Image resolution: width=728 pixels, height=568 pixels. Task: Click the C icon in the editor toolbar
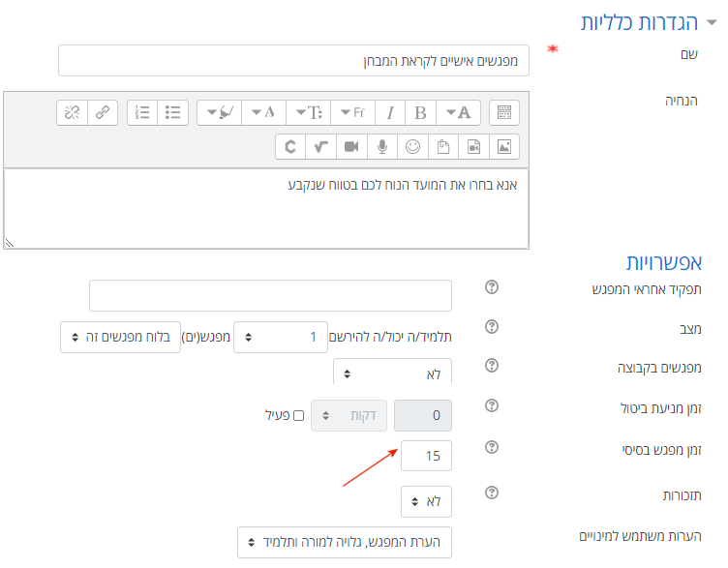[x=290, y=147]
